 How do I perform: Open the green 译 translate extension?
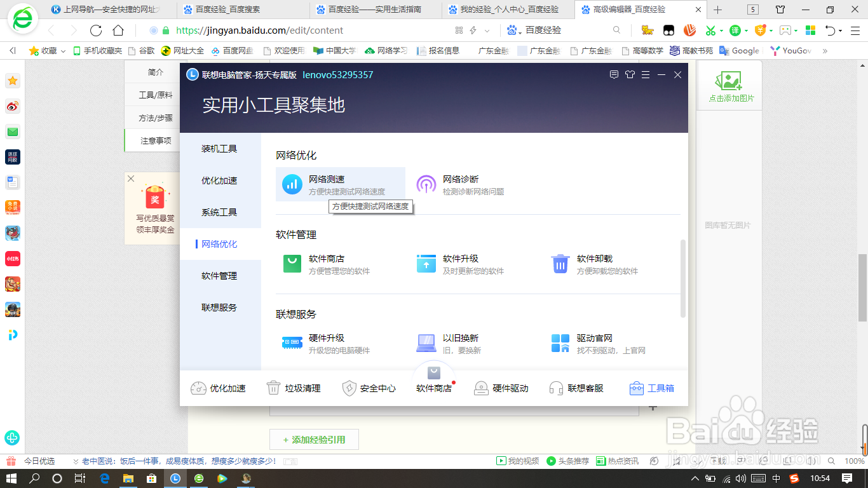(735, 30)
